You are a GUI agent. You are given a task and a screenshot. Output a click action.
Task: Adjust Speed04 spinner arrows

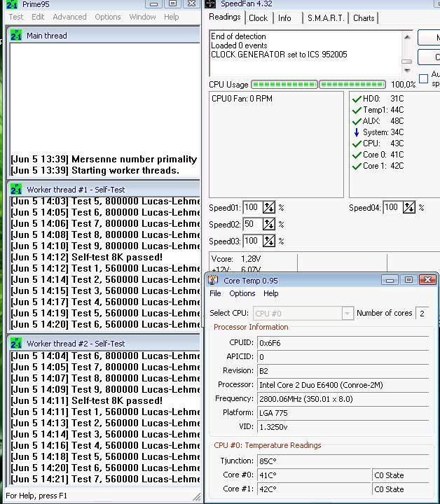409,207
